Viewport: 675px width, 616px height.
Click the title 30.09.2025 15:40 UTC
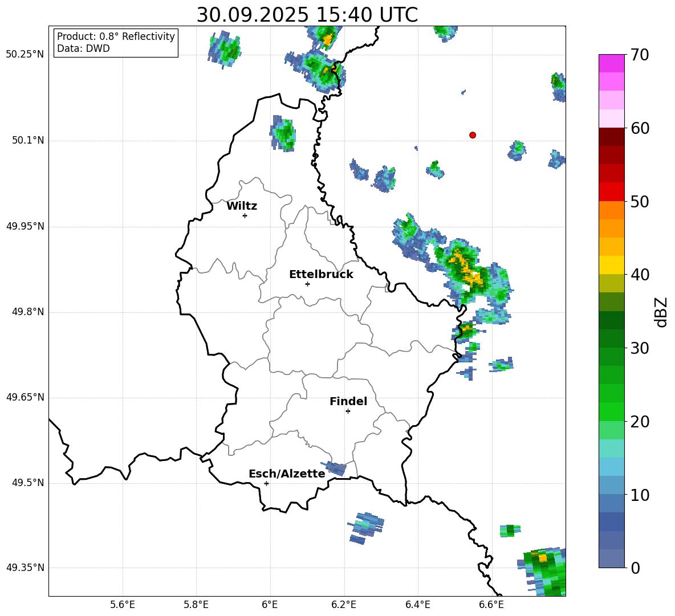pos(307,15)
